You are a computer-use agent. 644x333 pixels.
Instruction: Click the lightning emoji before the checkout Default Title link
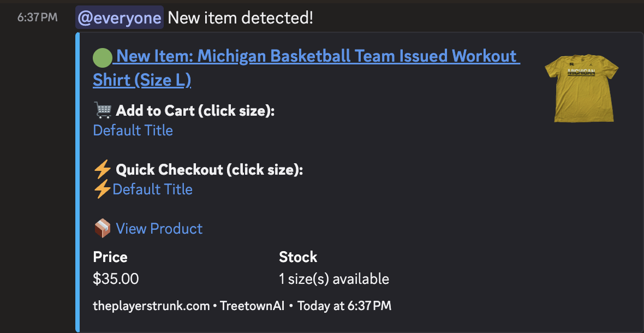click(x=103, y=189)
